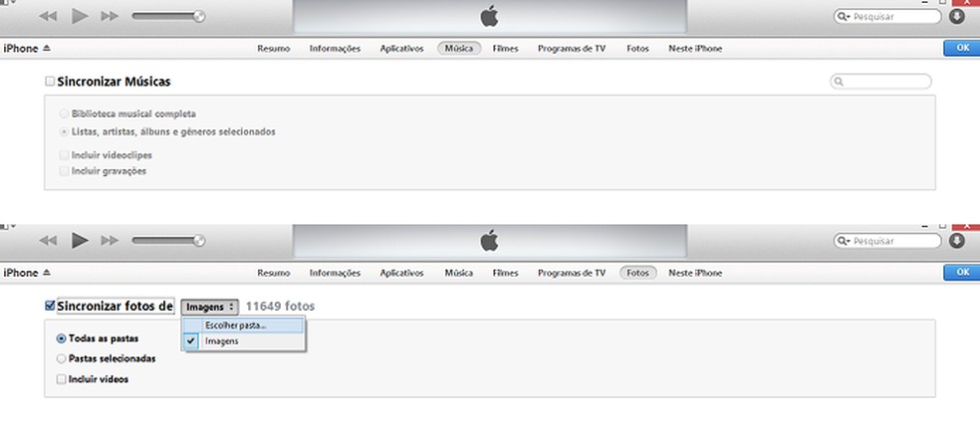The width and height of the screenshot is (980, 443).
Task: Open Neste iPhone tab in the Músicas sync window
Action: tap(695, 48)
